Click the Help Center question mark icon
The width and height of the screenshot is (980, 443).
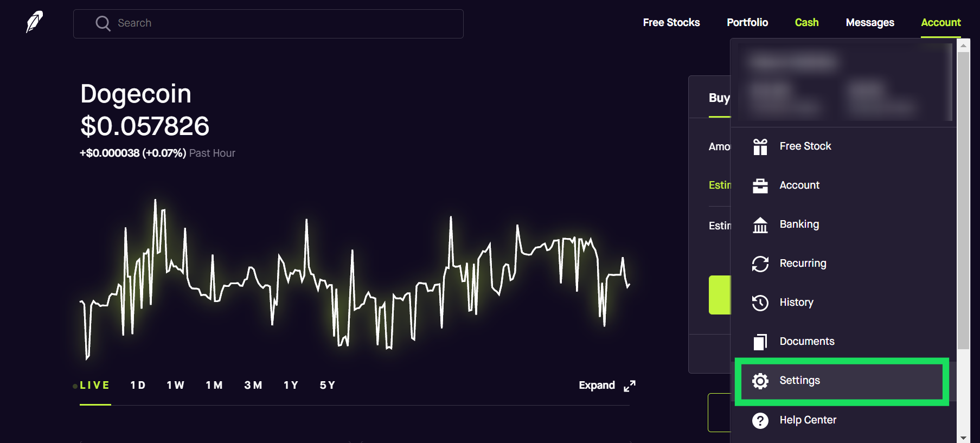pyautogui.click(x=760, y=420)
